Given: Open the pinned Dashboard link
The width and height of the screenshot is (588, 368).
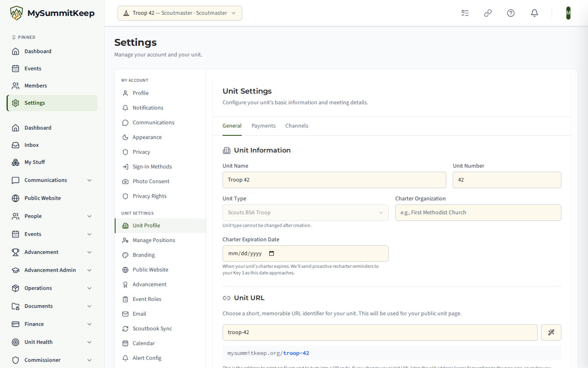Looking at the screenshot, I should pyautogui.click(x=52, y=52).
